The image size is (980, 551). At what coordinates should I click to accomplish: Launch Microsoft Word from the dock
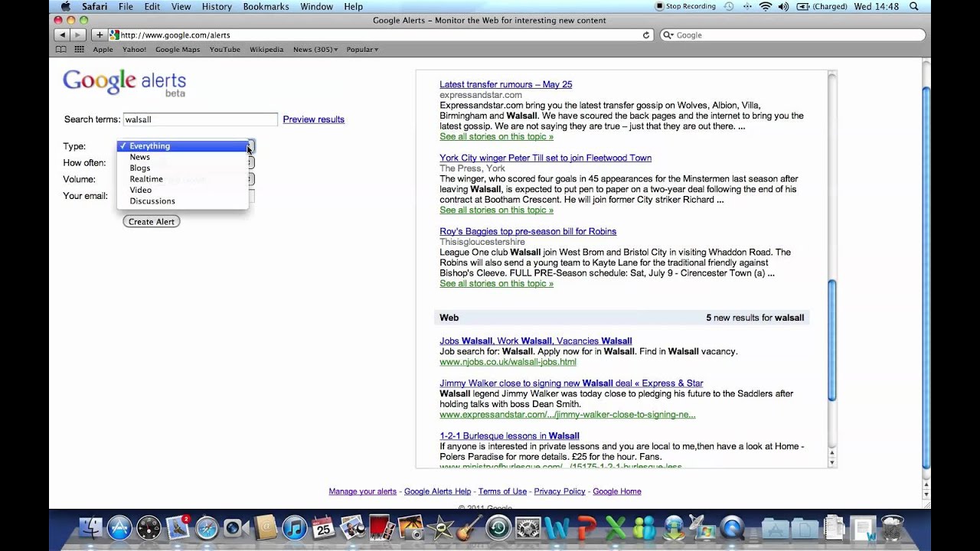click(557, 527)
